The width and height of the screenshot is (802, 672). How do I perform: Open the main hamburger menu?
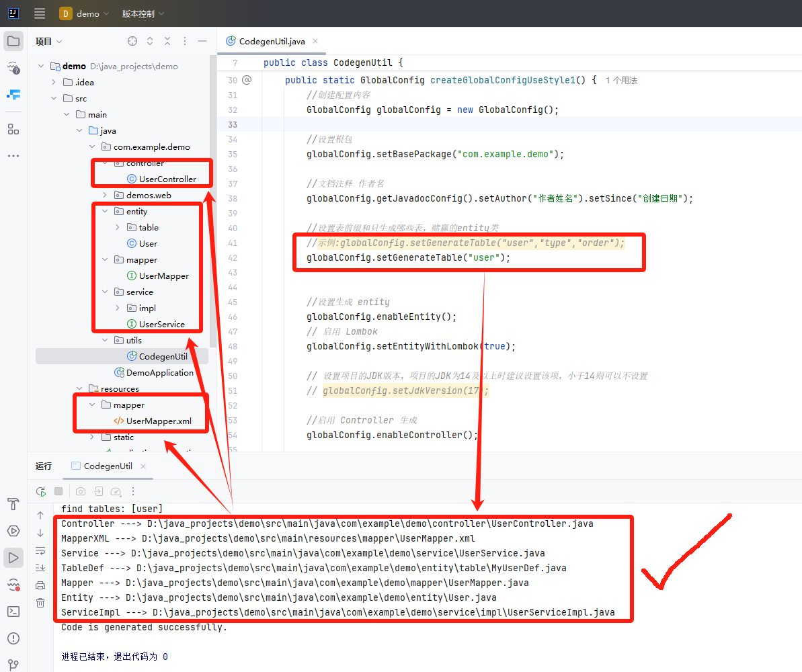point(40,14)
